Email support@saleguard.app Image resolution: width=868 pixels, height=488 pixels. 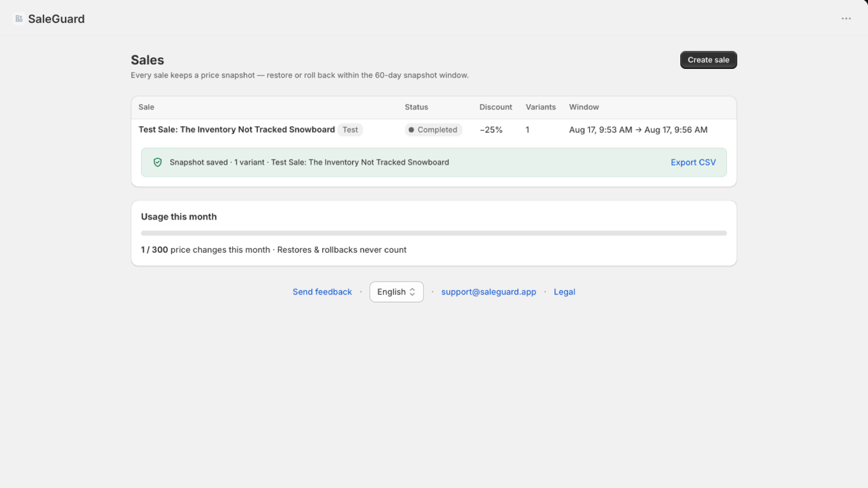point(489,292)
